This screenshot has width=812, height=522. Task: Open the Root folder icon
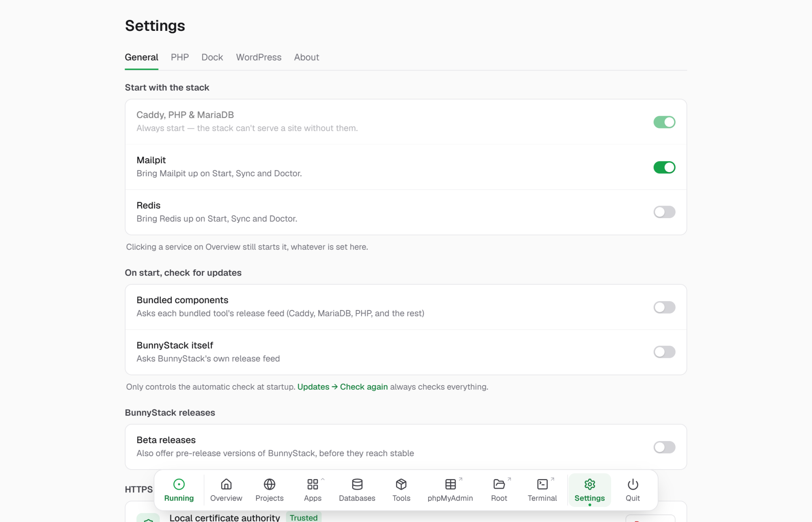(499, 484)
